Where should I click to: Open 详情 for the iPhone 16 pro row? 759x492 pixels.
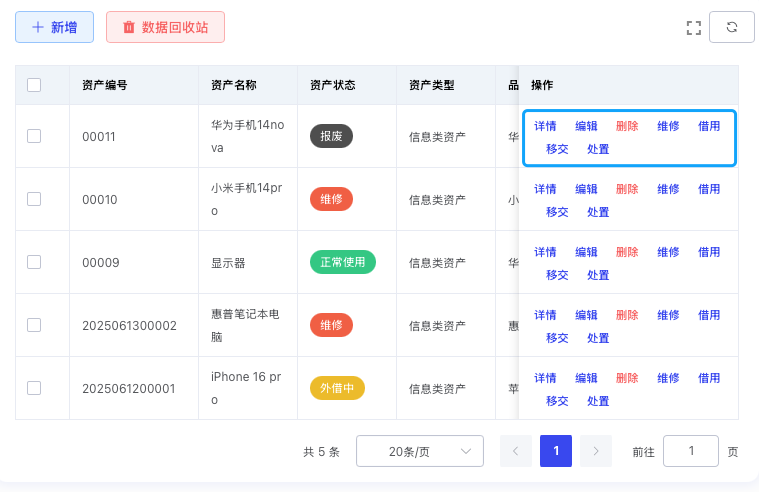pos(545,378)
